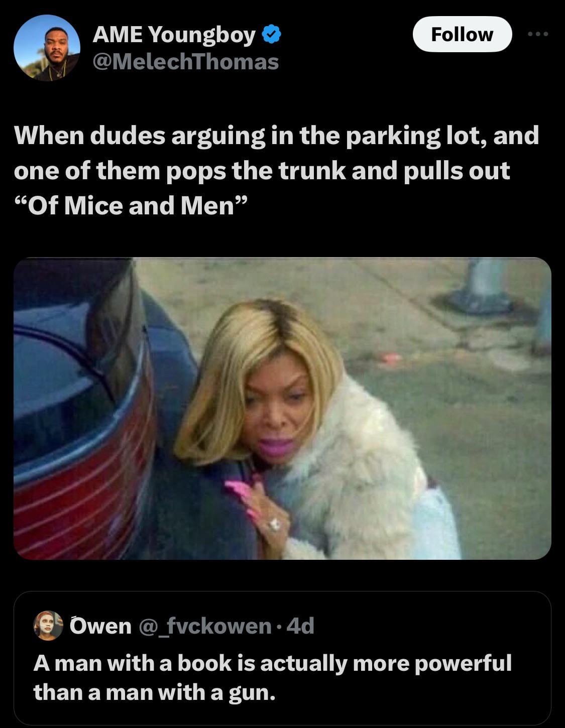Screen dimensions: 565x728
Task: Click "one of them pops the trunk" line
Action: click(262, 171)
